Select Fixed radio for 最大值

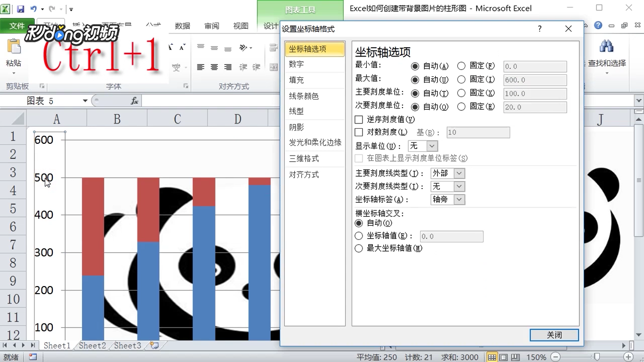(461, 80)
